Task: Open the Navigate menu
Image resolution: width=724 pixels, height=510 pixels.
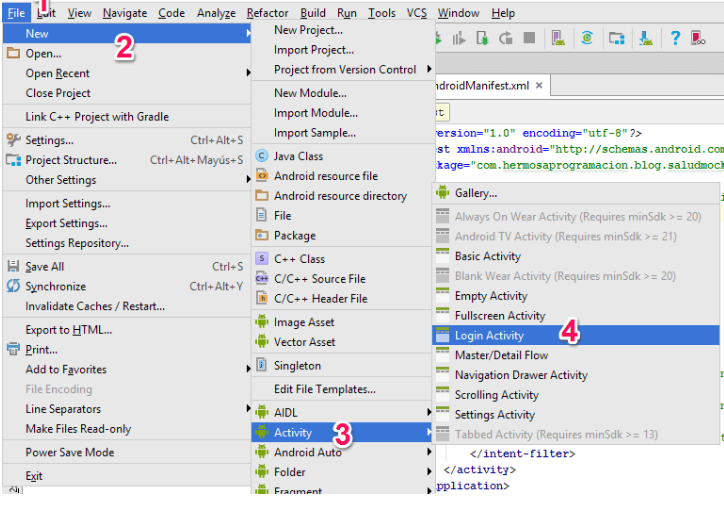Action: pos(125,13)
